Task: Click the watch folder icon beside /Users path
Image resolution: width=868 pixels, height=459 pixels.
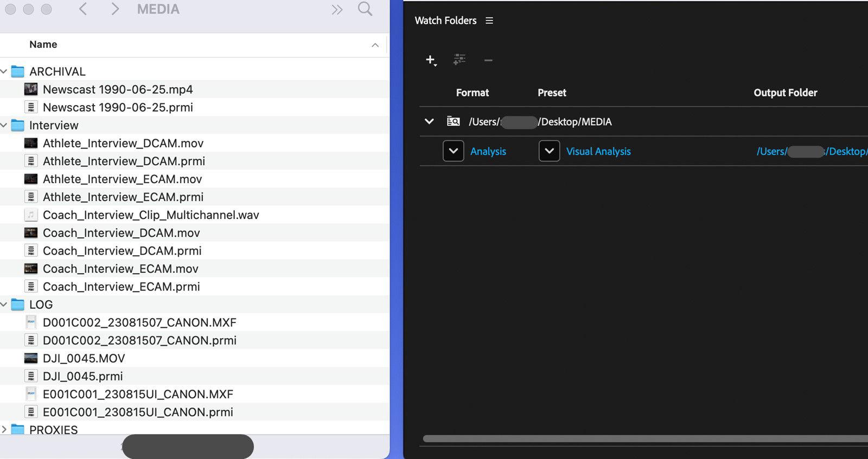Action: [453, 121]
